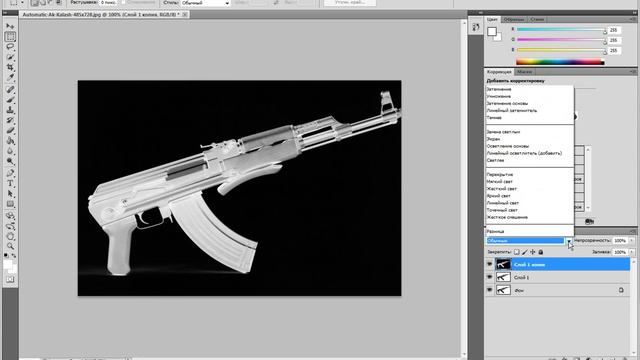Hide the 'Слой 1' layer
640x360 pixels.
tap(489, 277)
